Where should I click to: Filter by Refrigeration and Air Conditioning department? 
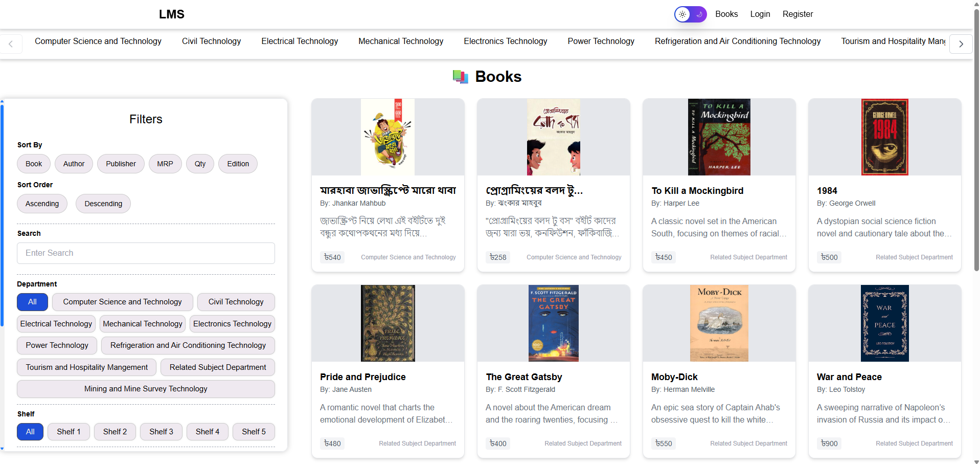tap(188, 345)
